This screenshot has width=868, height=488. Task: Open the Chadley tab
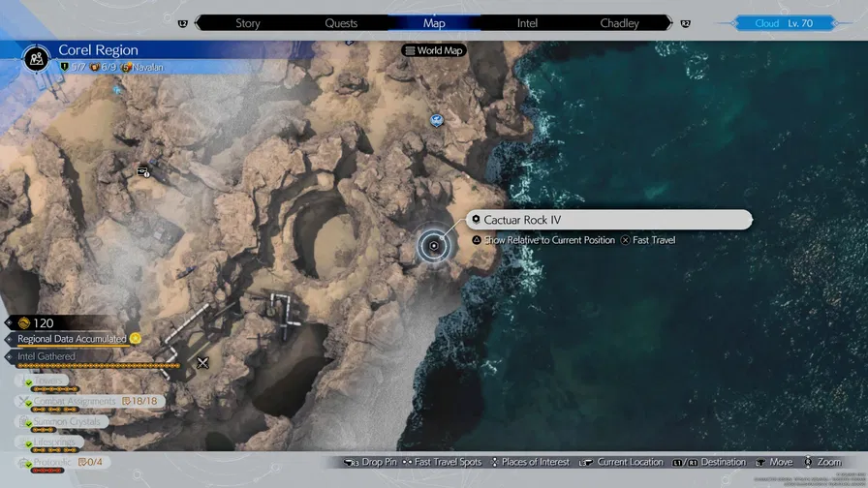tap(619, 23)
